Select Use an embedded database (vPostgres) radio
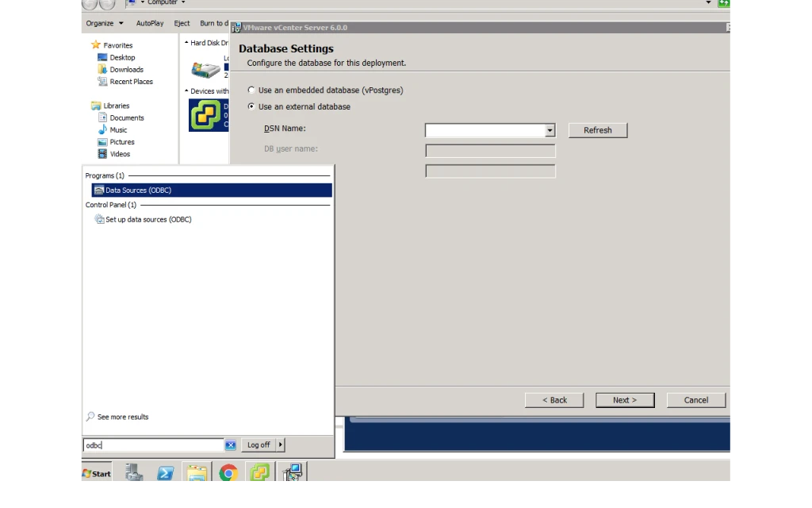This screenshot has width=812, height=508. tap(251, 90)
